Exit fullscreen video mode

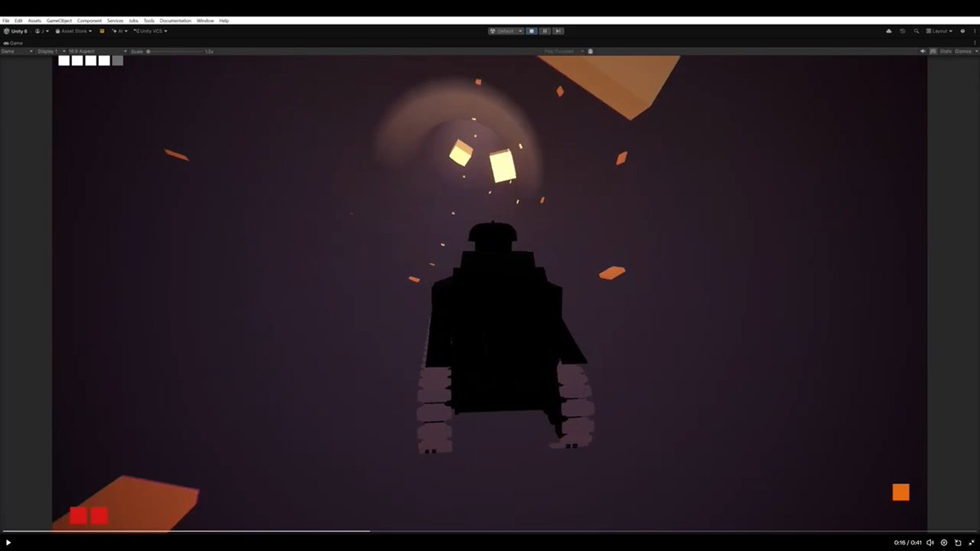point(972,542)
